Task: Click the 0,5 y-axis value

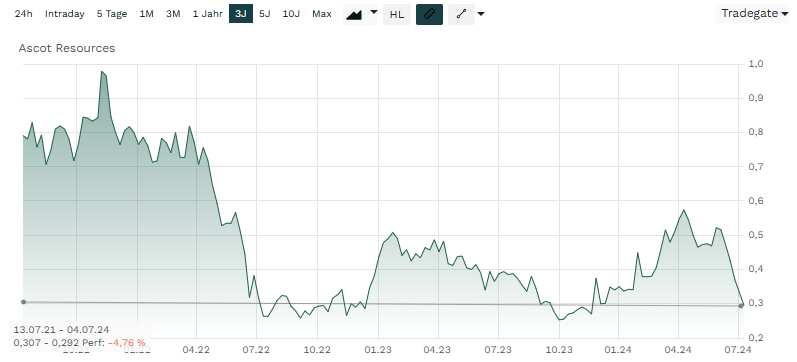Action: 756,235
